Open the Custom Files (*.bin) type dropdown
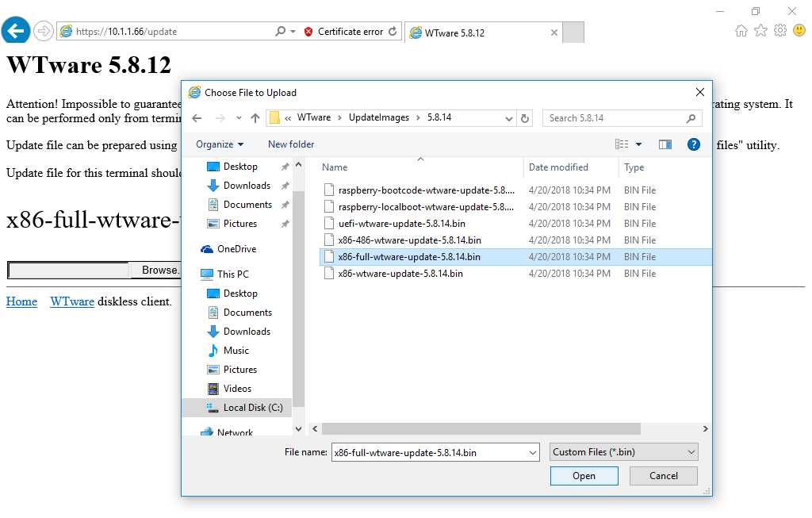812x518 pixels. (624, 452)
